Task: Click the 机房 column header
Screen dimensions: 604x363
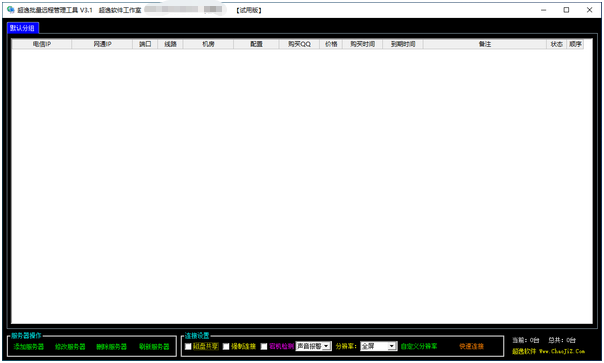Action: (x=208, y=44)
